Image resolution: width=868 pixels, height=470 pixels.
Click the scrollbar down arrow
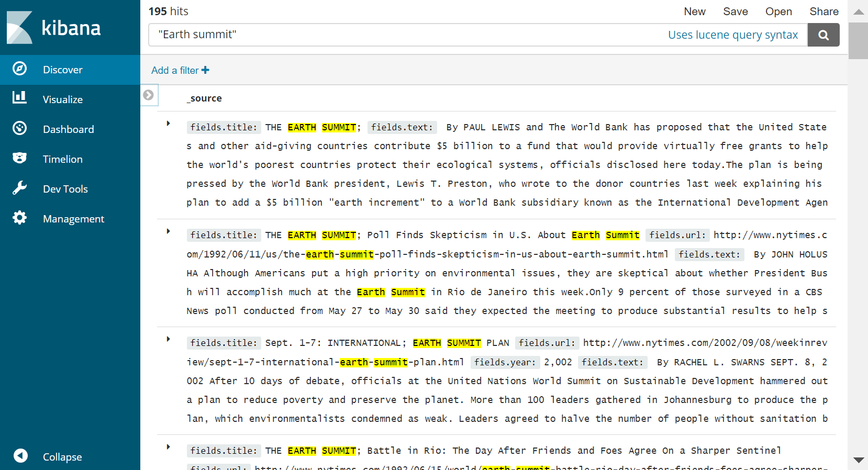coord(859,460)
